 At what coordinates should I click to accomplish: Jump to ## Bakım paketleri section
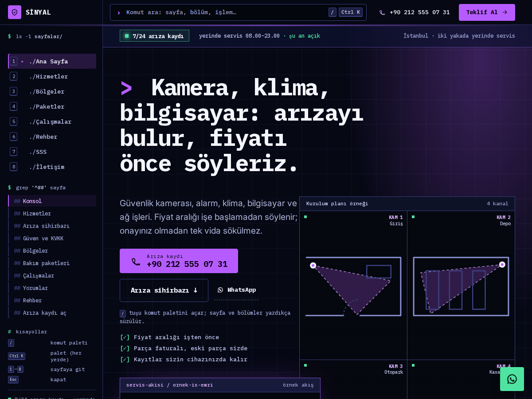tap(52, 263)
